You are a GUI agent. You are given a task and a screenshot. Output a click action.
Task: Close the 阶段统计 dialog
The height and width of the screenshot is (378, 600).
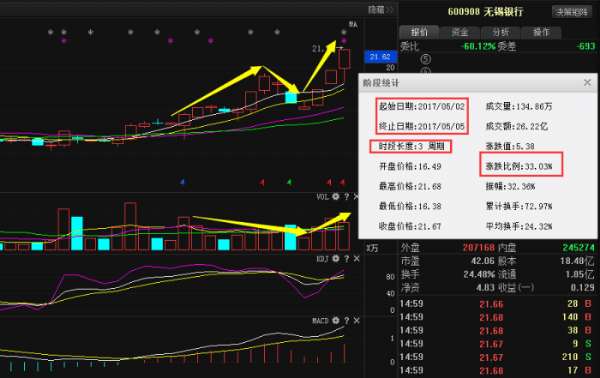(587, 83)
